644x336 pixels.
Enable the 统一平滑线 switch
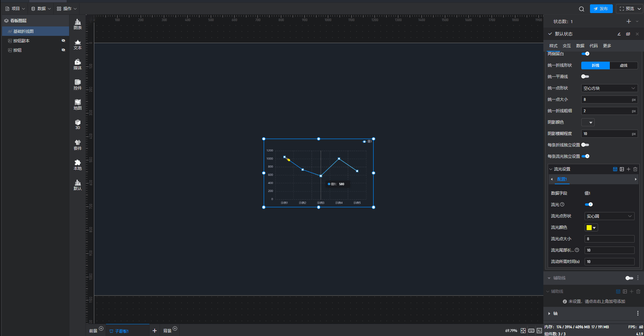pos(585,77)
